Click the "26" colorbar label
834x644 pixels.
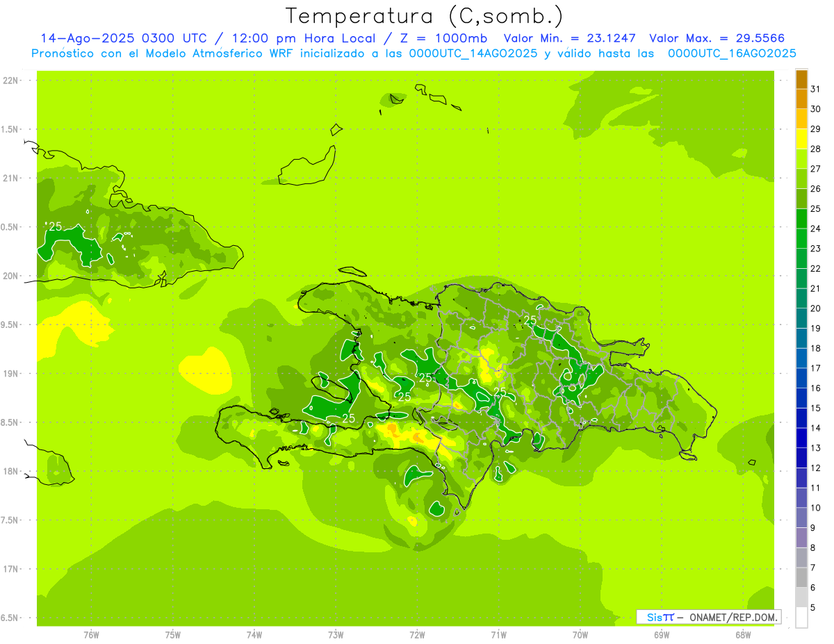point(815,189)
